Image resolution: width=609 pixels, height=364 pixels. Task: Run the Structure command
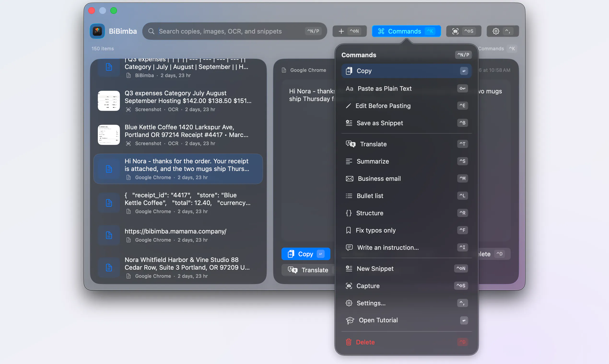[x=406, y=213]
